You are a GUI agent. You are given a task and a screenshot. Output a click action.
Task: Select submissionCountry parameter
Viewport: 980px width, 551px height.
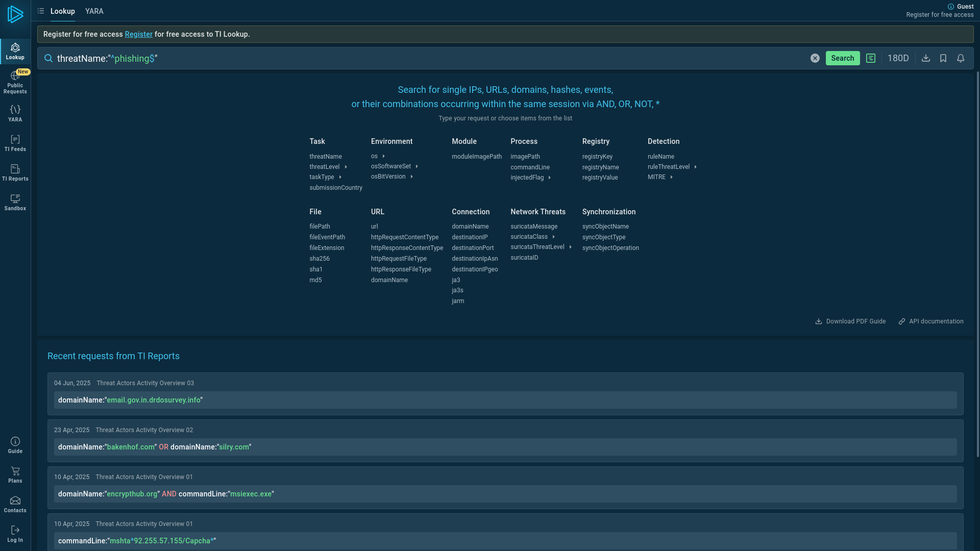(x=336, y=188)
